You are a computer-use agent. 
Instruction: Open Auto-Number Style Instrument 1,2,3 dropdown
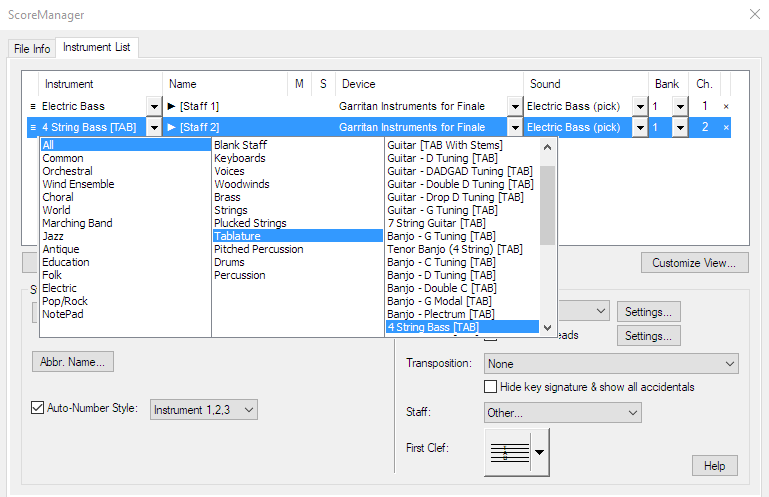point(204,409)
